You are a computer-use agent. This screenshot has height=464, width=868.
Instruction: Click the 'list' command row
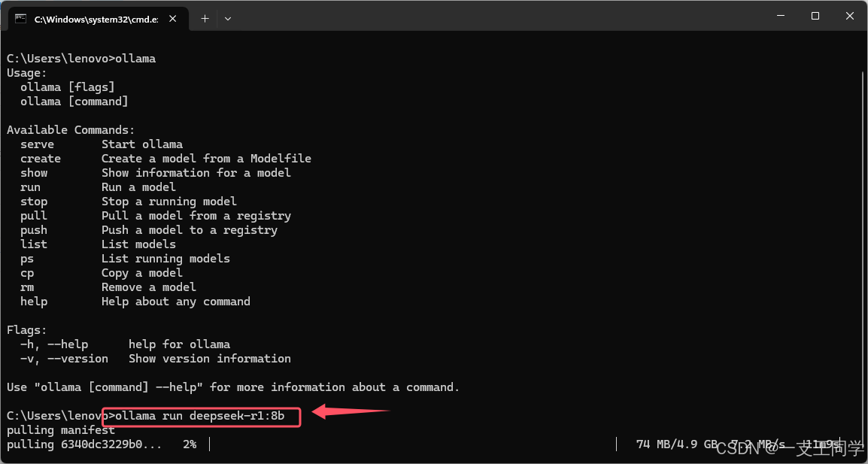click(x=98, y=244)
